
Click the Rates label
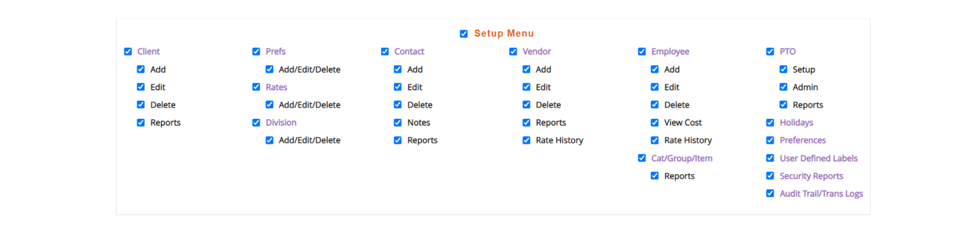(277, 87)
